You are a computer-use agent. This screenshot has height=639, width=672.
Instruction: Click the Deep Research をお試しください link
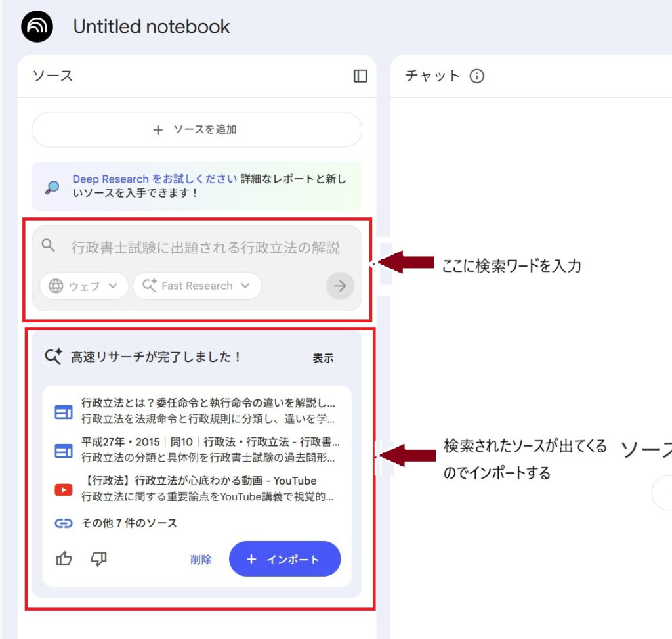point(155,179)
